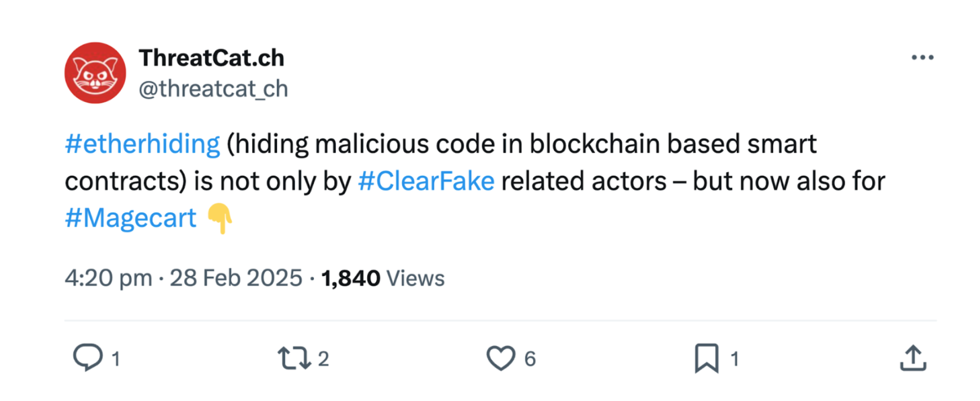The height and width of the screenshot is (401, 980).
Task: Click the repost count number 2
Action: click(x=323, y=359)
